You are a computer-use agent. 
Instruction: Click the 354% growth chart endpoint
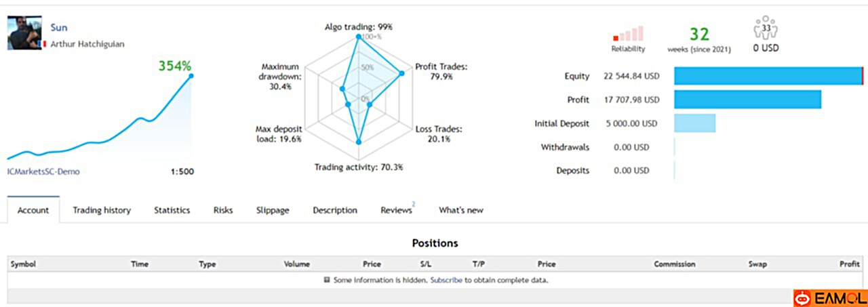(191, 76)
